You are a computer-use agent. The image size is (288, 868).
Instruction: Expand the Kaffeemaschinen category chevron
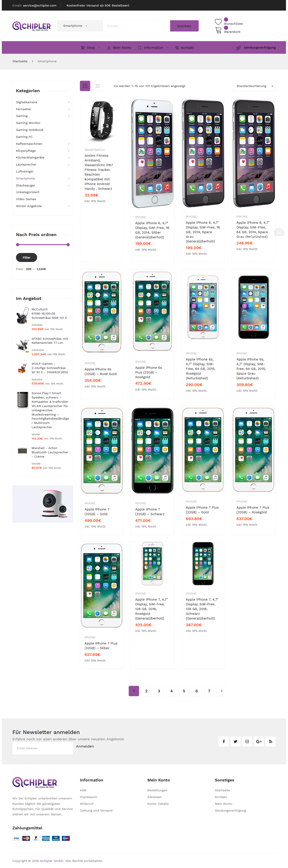point(68,144)
